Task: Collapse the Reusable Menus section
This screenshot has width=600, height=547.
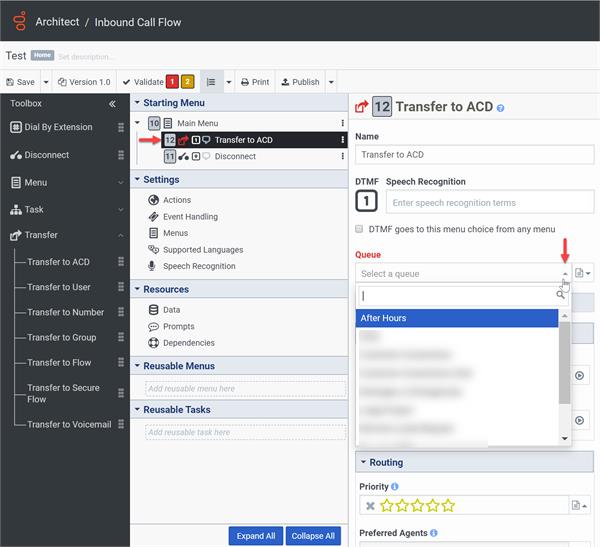Action: tap(137, 366)
